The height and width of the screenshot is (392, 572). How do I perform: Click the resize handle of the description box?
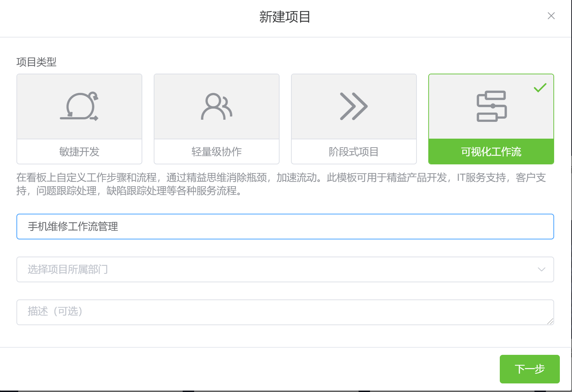(x=550, y=321)
